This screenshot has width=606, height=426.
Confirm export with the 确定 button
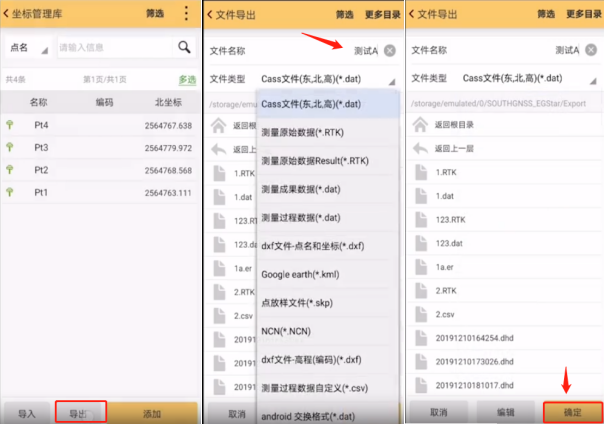click(x=571, y=412)
